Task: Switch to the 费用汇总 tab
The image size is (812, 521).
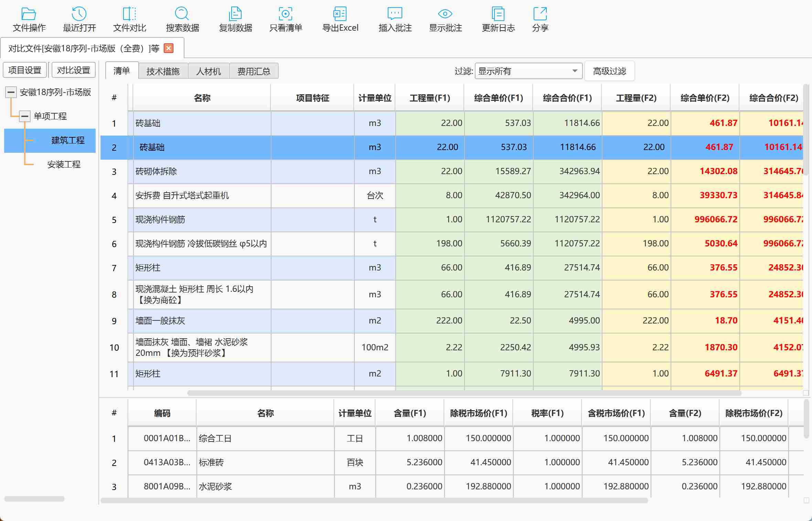Action: [x=254, y=71]
